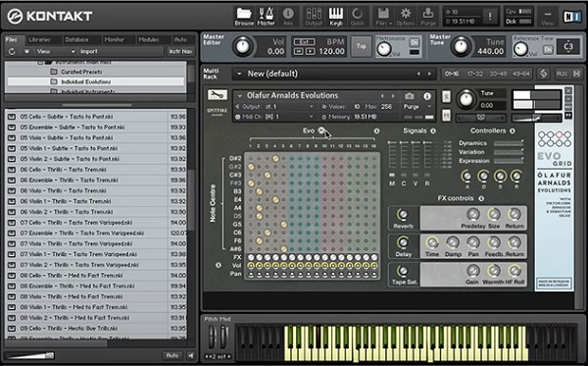The height and width of the screenshot is (366, 588).
Task: Click the info icon next to Controllers
Action: (513, 131)
